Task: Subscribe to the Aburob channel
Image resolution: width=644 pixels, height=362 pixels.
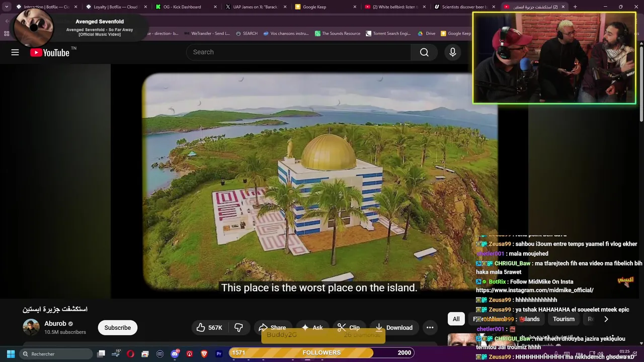Action: pyautogui.click(x=117, y=328)
